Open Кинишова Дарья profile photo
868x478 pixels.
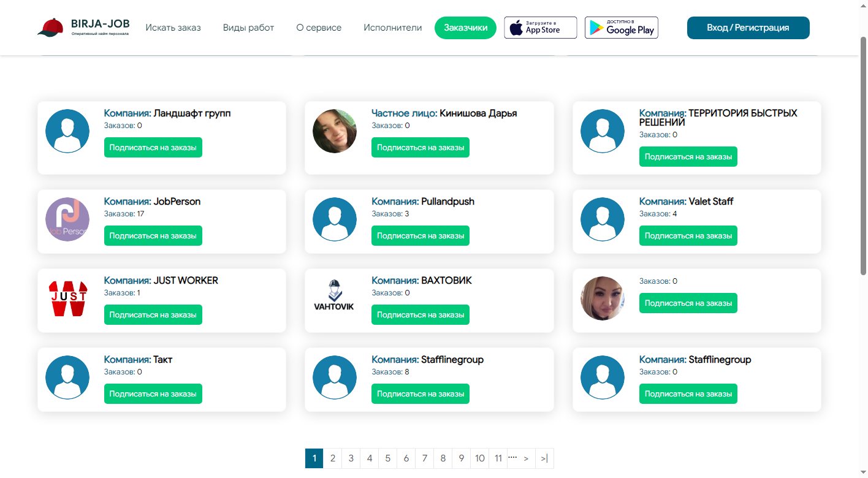[x=335, y=131]
